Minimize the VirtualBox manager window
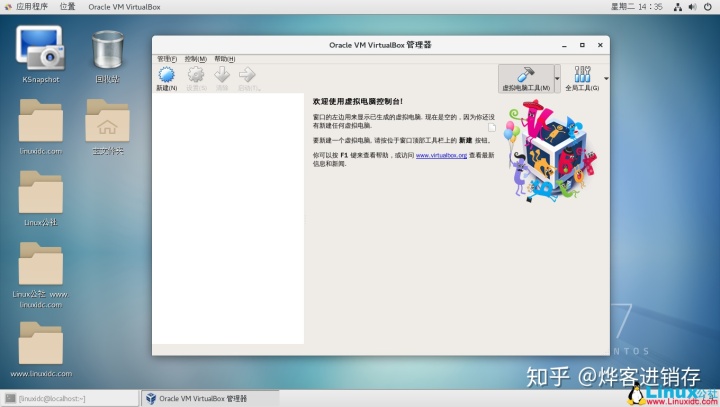Viewport: 720px width, 407px height. 564,45
